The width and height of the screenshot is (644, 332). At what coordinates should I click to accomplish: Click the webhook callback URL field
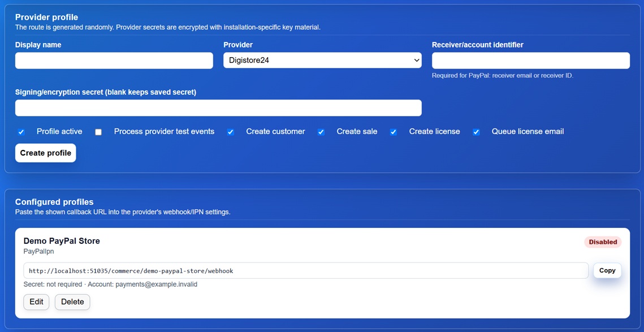tap(306, 271)
